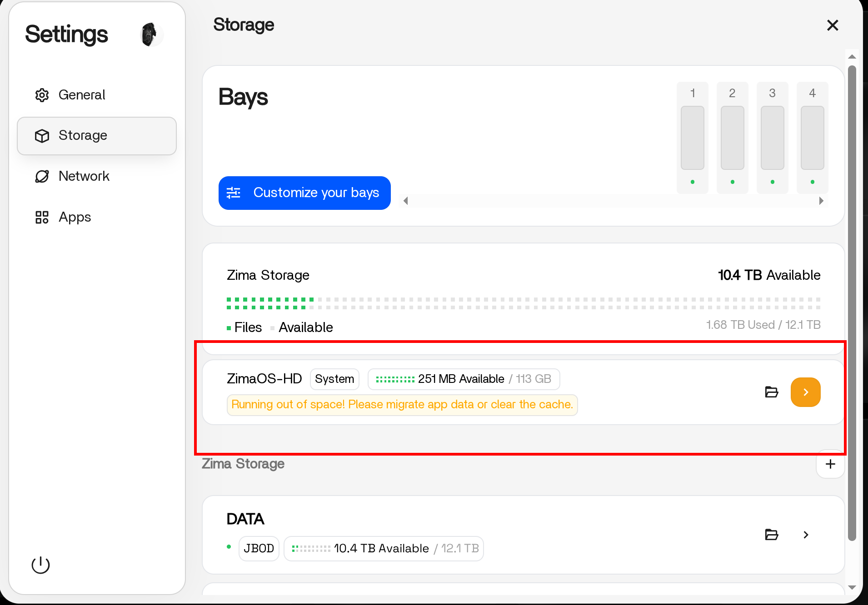Click the plus icon beside Zima Storage
Image resolution: width=868 pixels, height=605 pixels.
pyautogui.click(x=830, y=464)
